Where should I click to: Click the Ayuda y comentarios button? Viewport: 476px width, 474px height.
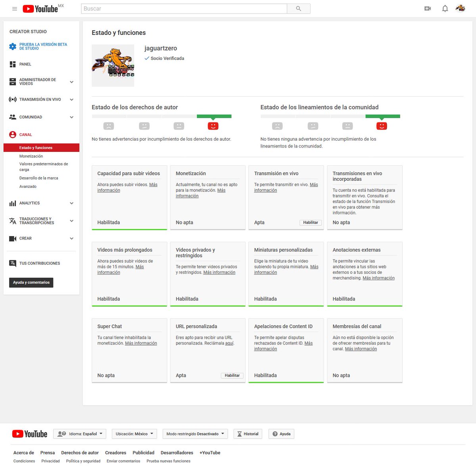[31, 283]
